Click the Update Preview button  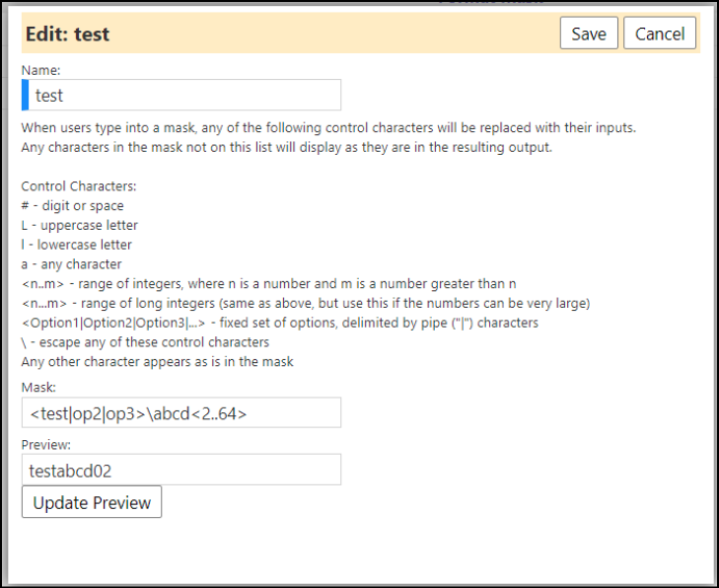(x=92, y=502)
